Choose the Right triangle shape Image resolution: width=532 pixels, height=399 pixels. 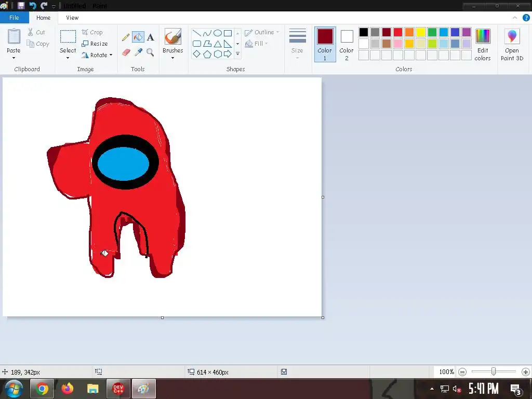pyautogui.click(x=228, y=44)
